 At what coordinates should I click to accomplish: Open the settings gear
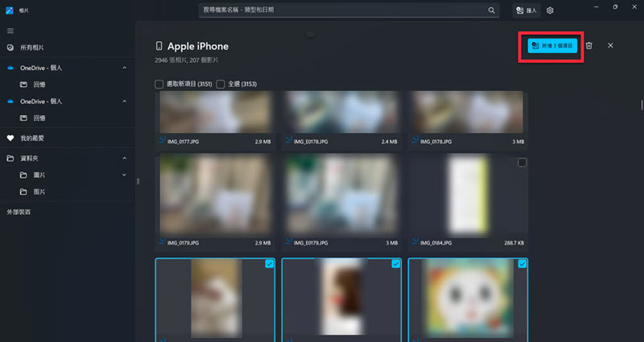[550, 10]
